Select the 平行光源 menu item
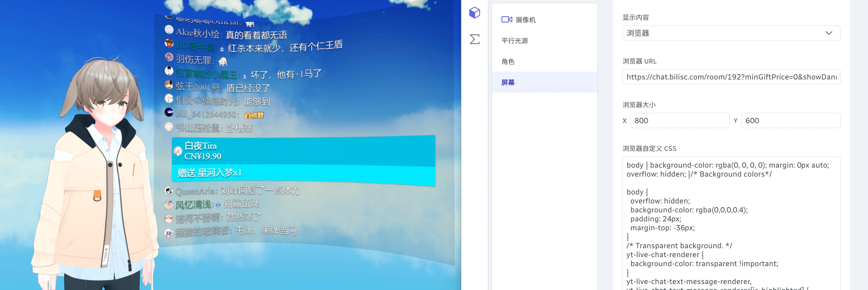Screen dimensions: 868x290 [515, 41]
